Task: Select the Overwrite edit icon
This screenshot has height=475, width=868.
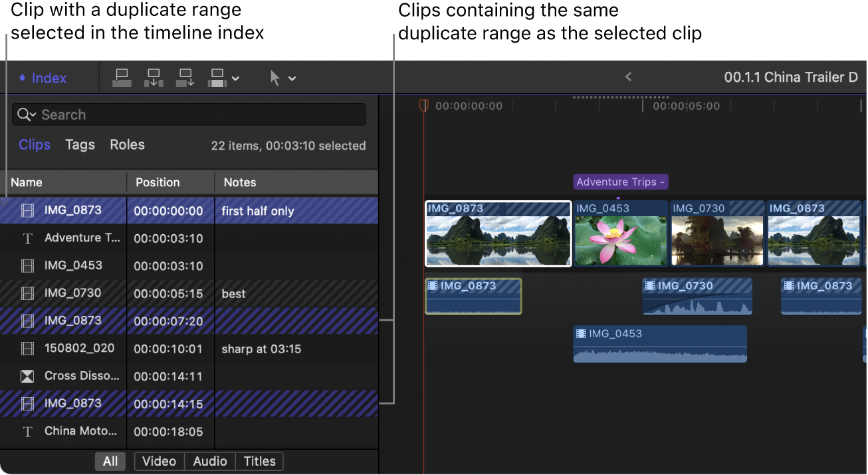Action: click(217, 77)
